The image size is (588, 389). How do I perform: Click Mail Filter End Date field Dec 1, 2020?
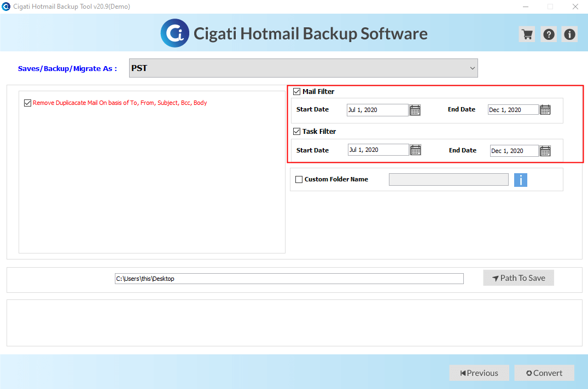[513, 110]
